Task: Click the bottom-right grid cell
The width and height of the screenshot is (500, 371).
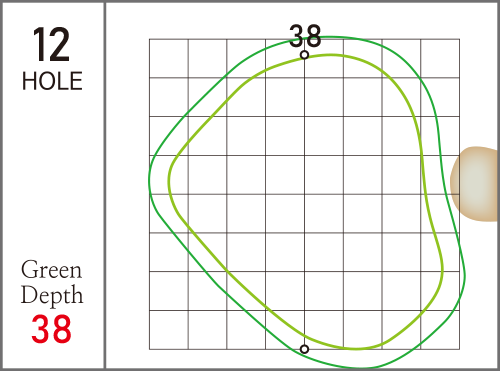Action: (440, 330)
